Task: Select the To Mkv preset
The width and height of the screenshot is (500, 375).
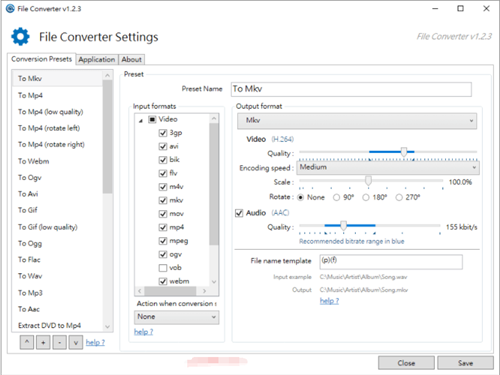Action: tap(57, 79)
